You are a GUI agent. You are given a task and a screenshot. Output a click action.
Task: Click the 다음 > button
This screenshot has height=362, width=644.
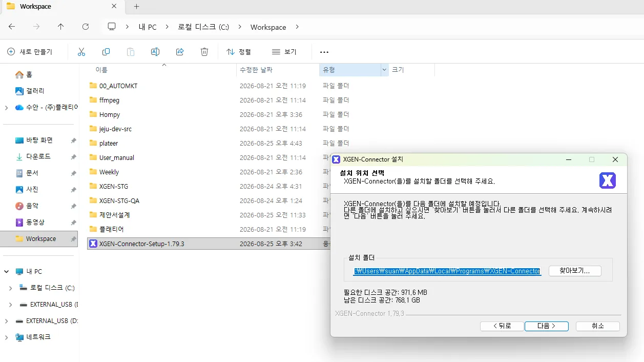click(x=546, y=326)
